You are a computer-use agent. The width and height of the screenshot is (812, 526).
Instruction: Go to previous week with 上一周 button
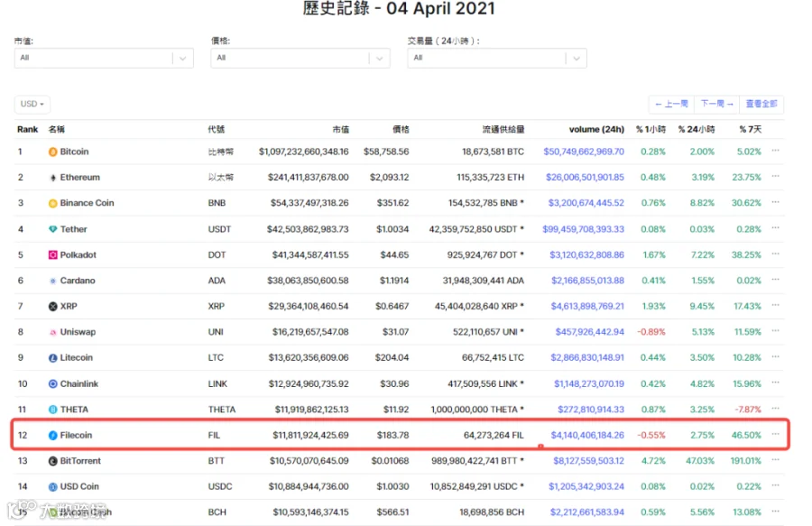tap(671, 104)
